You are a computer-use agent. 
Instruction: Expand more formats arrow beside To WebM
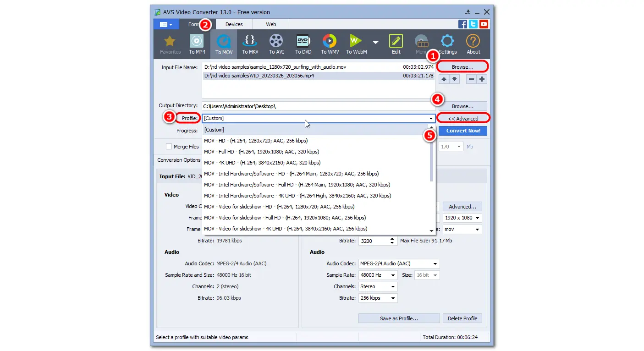pos(376,42)
